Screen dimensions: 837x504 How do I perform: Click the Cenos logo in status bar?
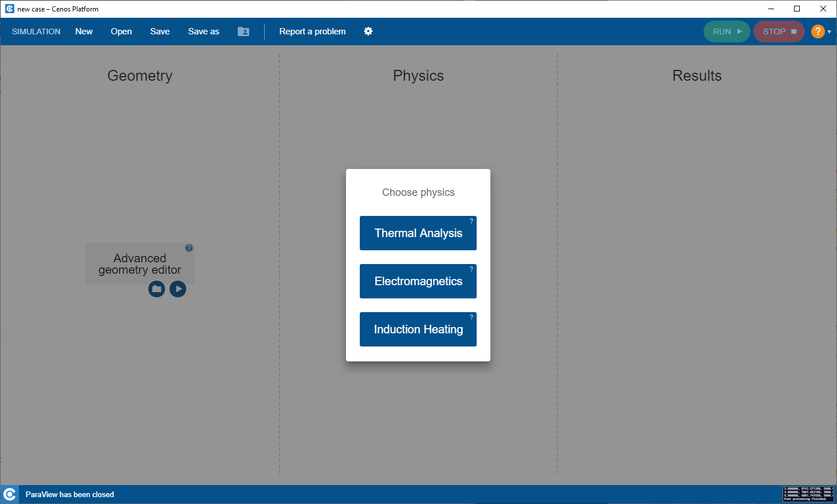(x=10, y=494)
